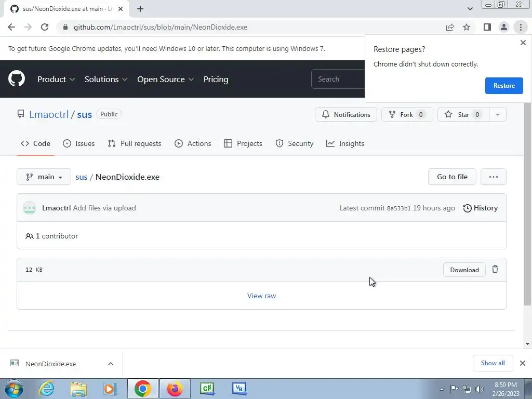View file History
Image resolution: width=532 pixels, height=399 pixels.
pos(481,208)
